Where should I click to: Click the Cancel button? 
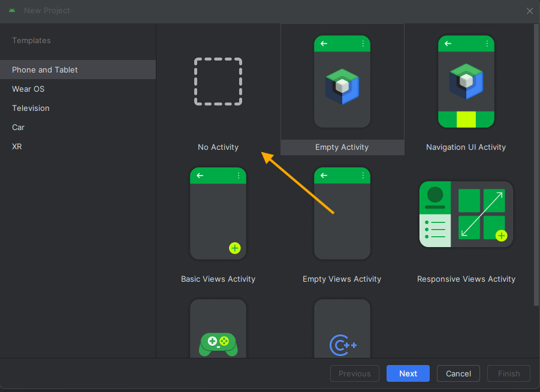[458, 373]
